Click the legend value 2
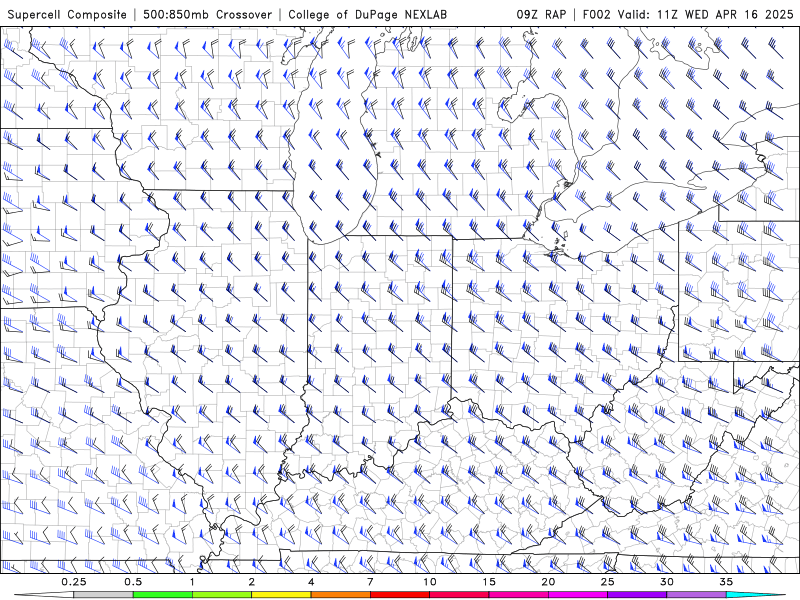Screen dimensions: 800x600 point(252,582)
